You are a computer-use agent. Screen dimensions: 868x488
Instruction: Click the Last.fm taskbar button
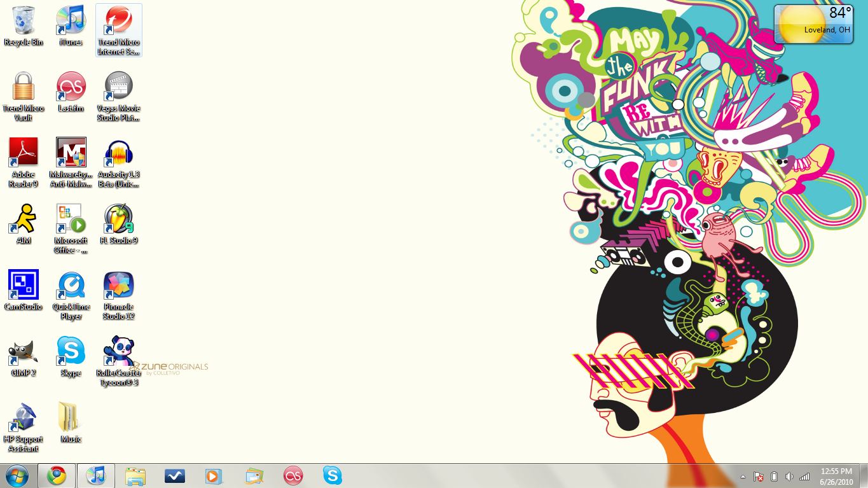293,476
